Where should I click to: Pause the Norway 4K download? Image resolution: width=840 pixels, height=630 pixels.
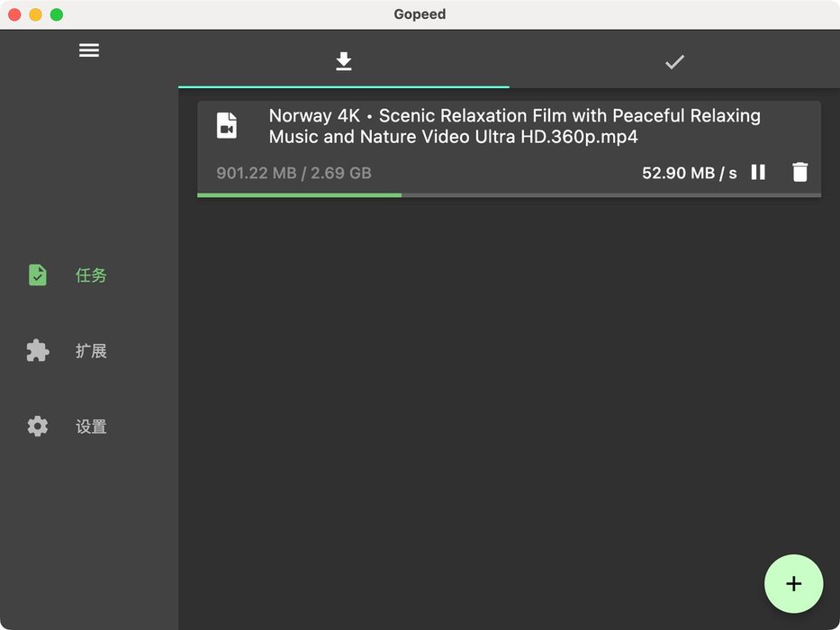point(758,172)
